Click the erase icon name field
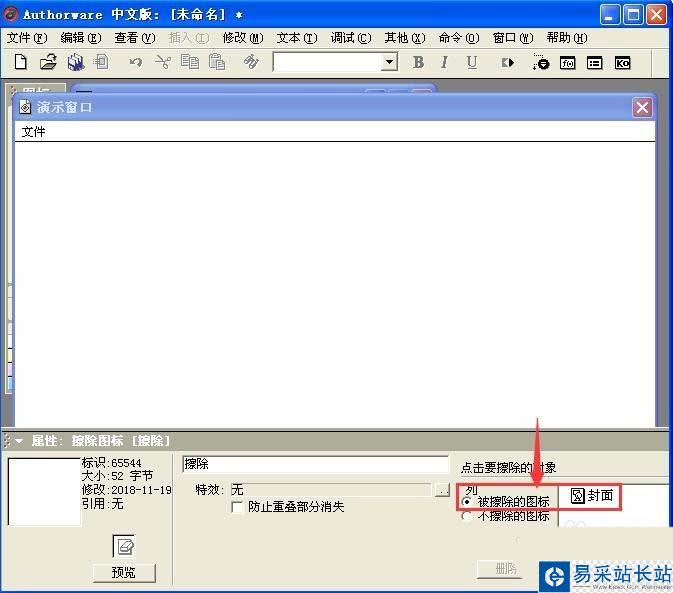 [315, 464]
